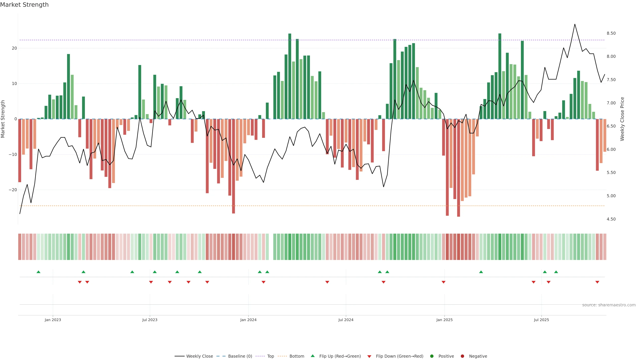Screen dimensions: 644x362
Task: Click the Weekly Close Price axis title
Action: (x=622, y=119)
